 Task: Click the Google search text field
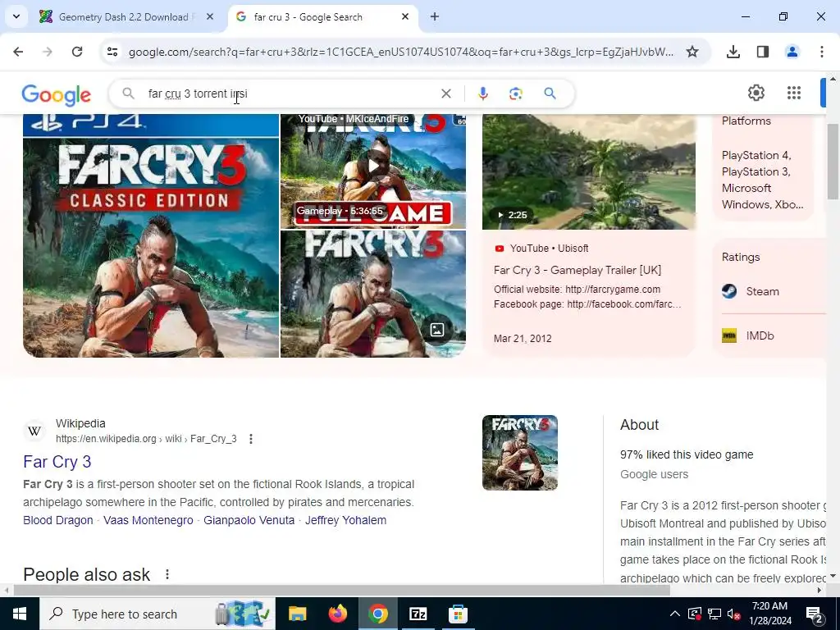tap(290, 94)
